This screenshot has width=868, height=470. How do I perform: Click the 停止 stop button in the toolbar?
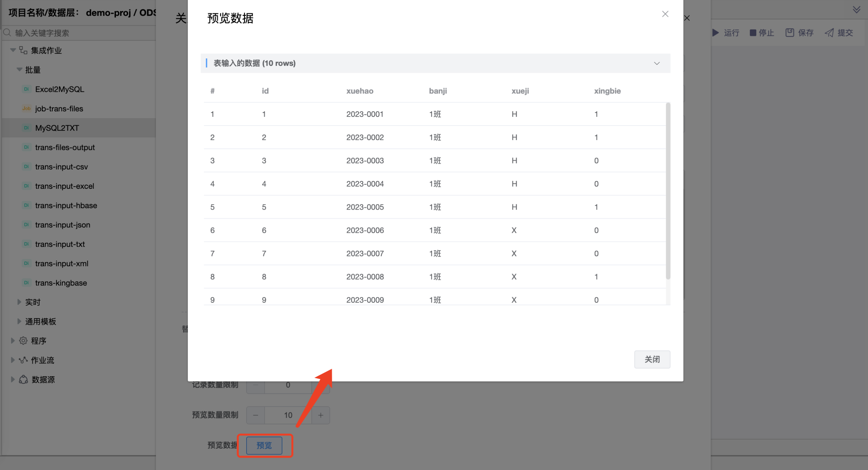click(762, 33)
